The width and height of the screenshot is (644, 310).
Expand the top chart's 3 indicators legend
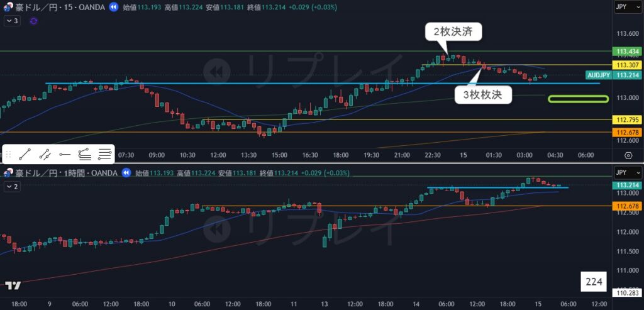12,21
